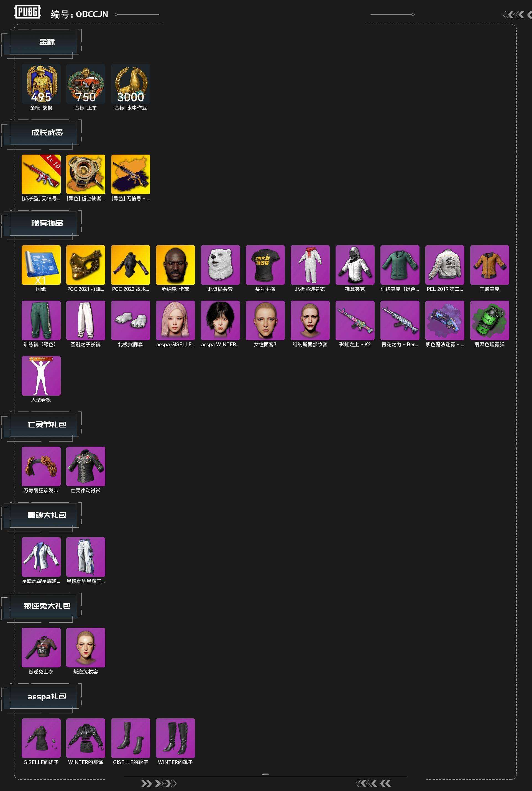
Task: Click the 人型看板 mannequin item
Action: (41, 375)
